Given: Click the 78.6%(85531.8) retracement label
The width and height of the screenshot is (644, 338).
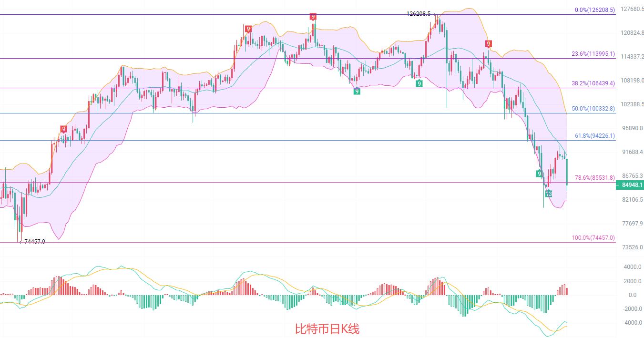Looking at the screenshot, I should [x=594, y=178].
